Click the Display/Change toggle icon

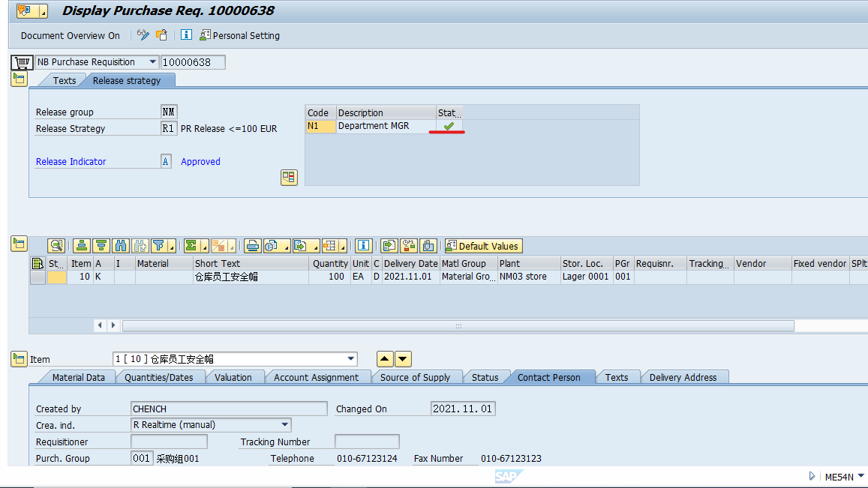tap(143, 35)
